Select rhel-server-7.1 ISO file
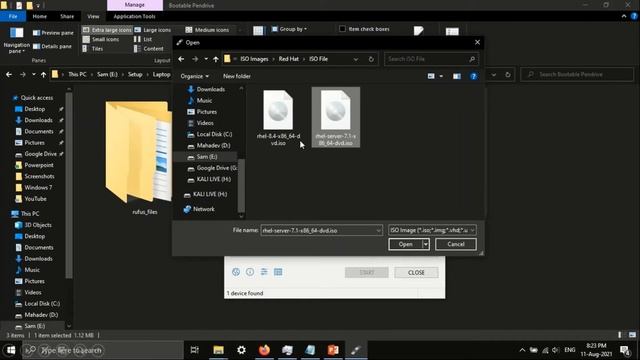The height and width of the screenshot is (360, 640). tap(336, 118)
